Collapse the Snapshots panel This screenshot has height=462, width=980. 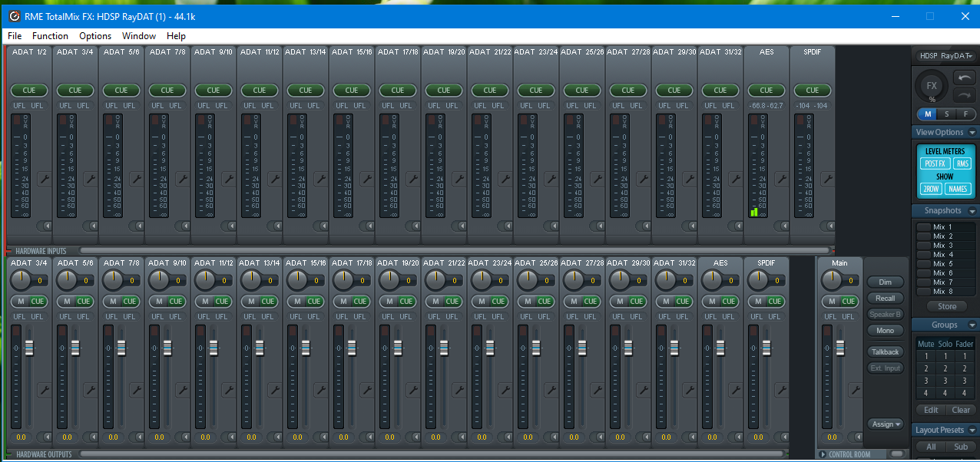[x=973, y=211]
